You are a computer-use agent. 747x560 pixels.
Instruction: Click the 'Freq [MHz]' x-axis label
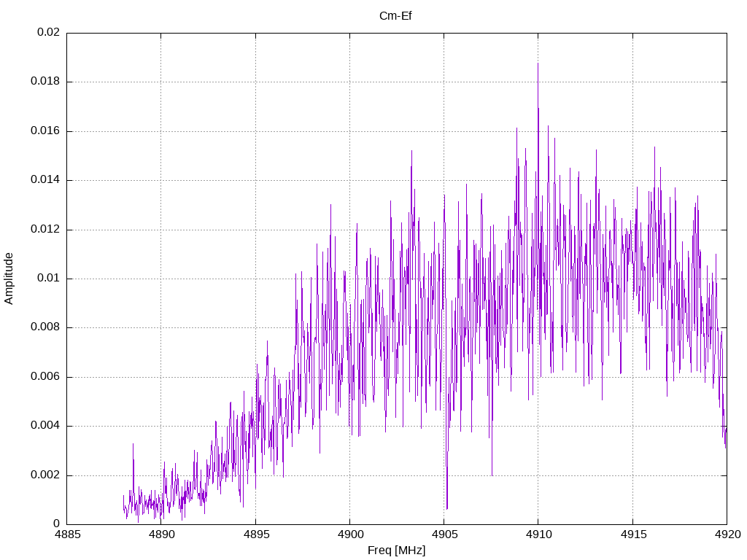click(396, 550)
